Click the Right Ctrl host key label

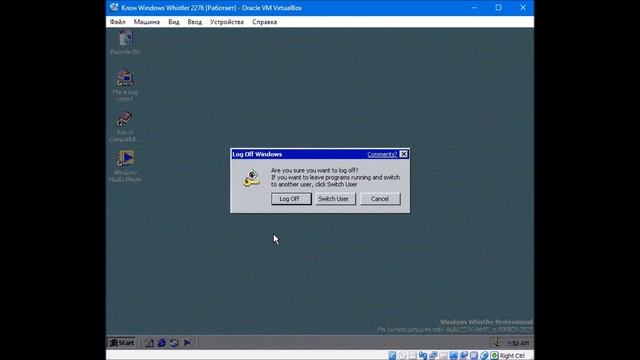(512, 356)
